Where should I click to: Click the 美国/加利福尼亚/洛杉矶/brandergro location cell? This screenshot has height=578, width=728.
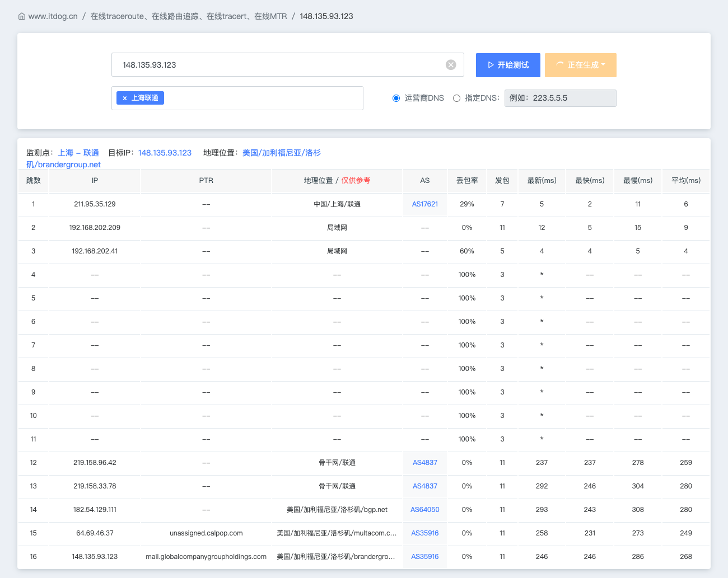pyautogui.click(x=337, y=557)
